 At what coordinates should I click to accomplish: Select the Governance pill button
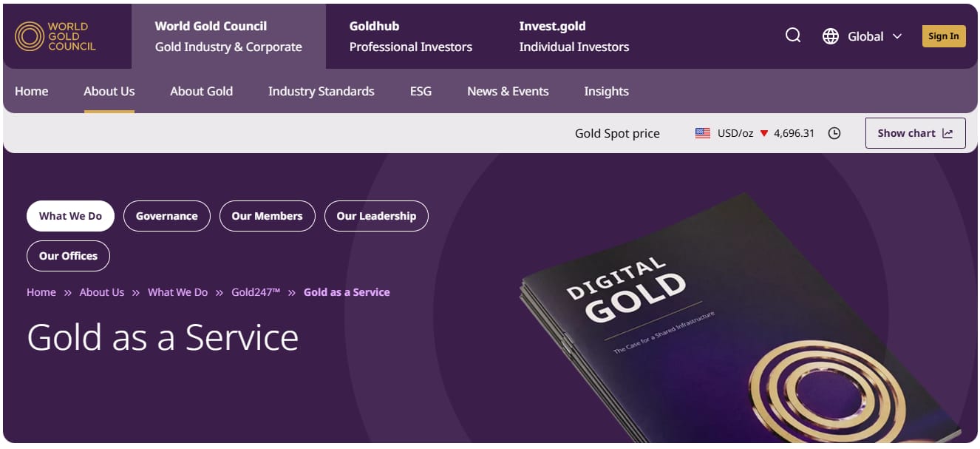tap(167, 216)
